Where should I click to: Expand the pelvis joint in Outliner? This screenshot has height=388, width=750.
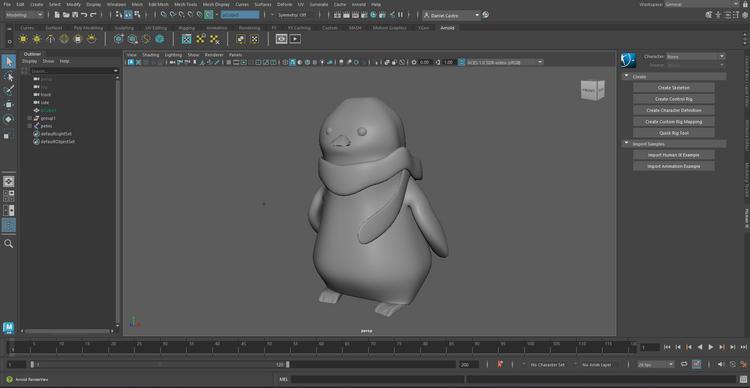coord(30,126)
